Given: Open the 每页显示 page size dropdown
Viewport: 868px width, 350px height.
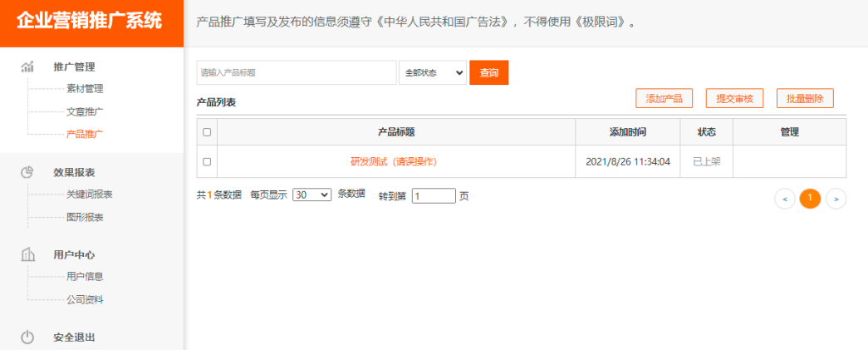Looking at the screenshot, I should click(312, 195).
